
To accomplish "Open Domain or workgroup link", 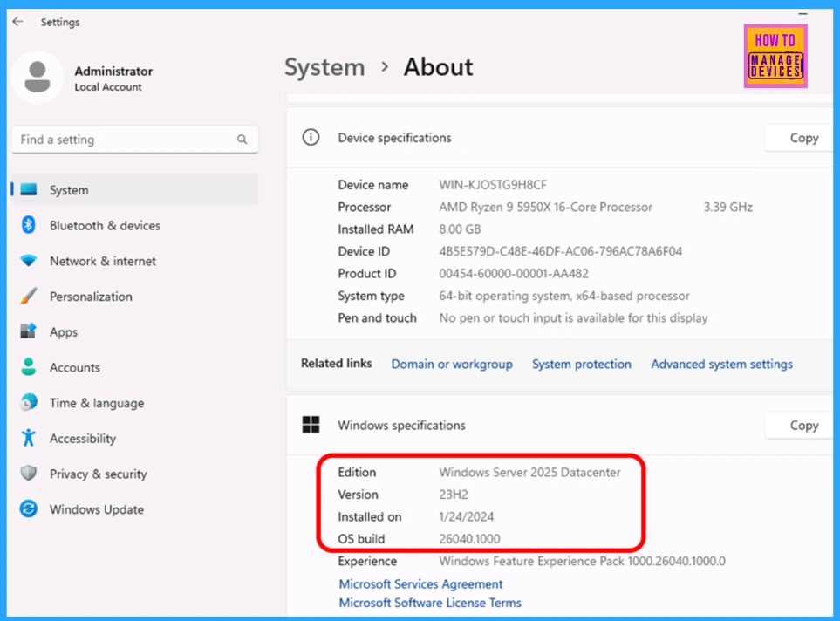I will click(x=452, y=364).
